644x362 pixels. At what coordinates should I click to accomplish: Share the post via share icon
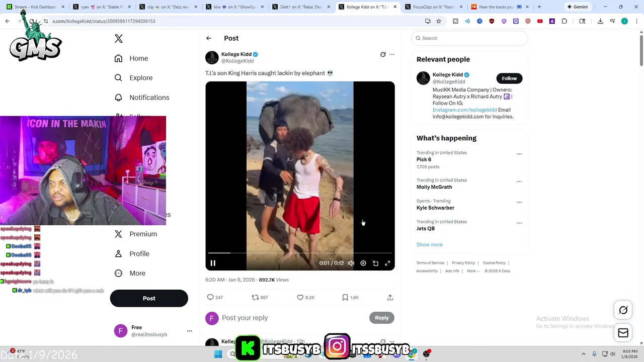click(x=390, y=297)
